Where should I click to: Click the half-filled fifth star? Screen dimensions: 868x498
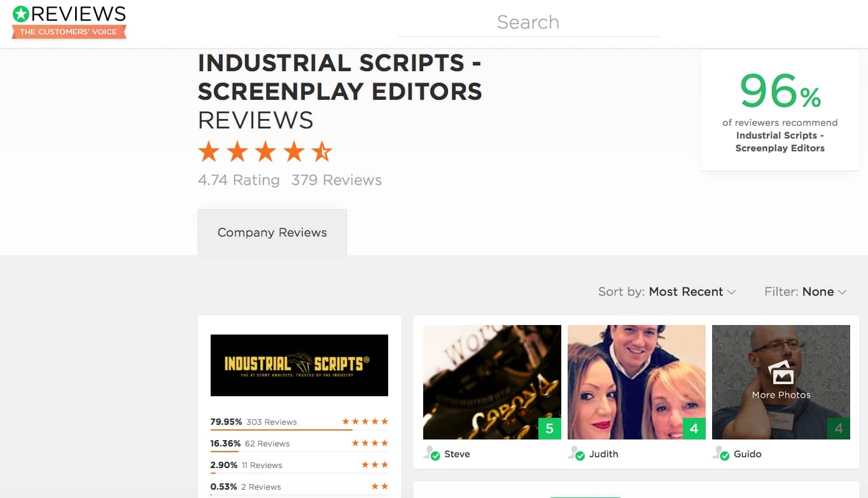click(x=323, y=151)
